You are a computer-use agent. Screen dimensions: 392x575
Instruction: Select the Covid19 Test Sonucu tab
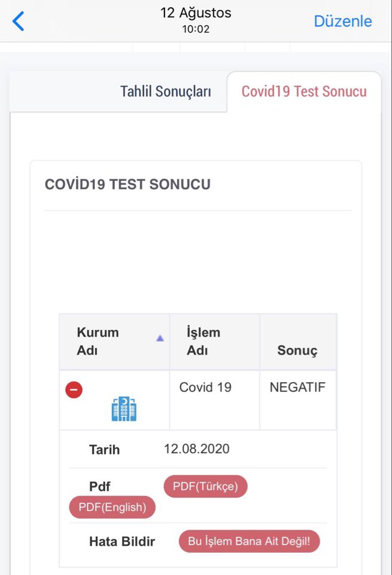tap(304, 91)
